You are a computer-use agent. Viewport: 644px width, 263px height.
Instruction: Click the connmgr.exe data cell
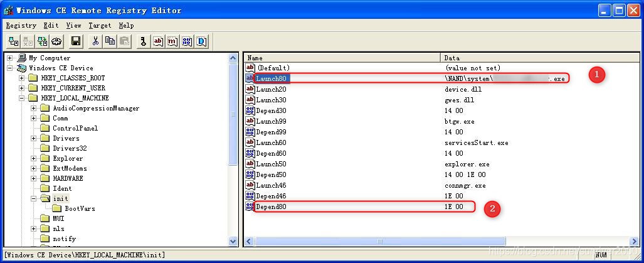coord(465,185)
